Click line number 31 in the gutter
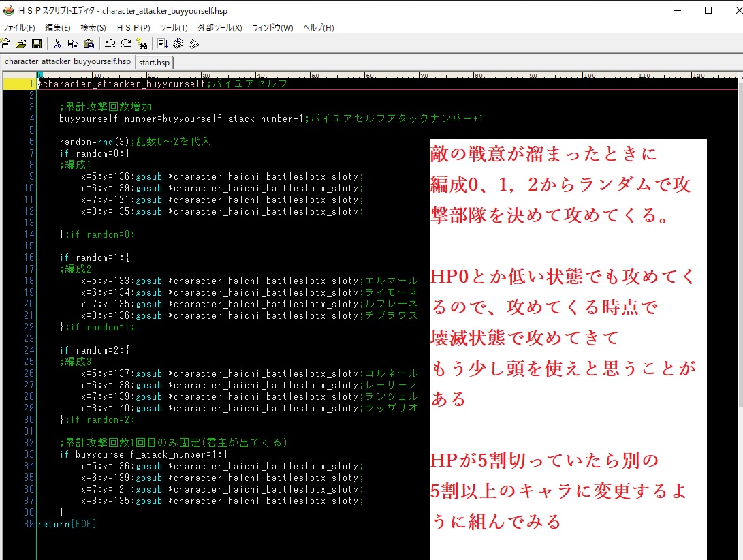Viewport: 743px width, 560px height. pyautogui.click(x=29, y=431)
